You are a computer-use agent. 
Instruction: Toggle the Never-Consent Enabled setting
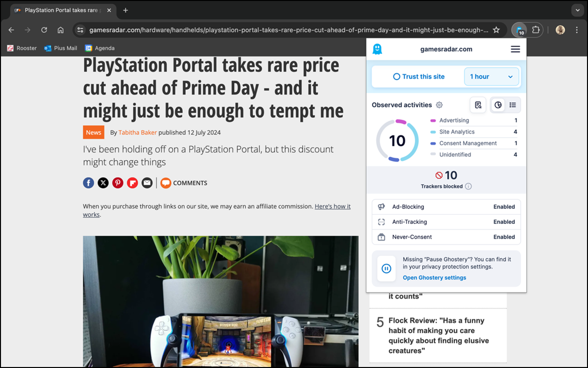point(446,237)
